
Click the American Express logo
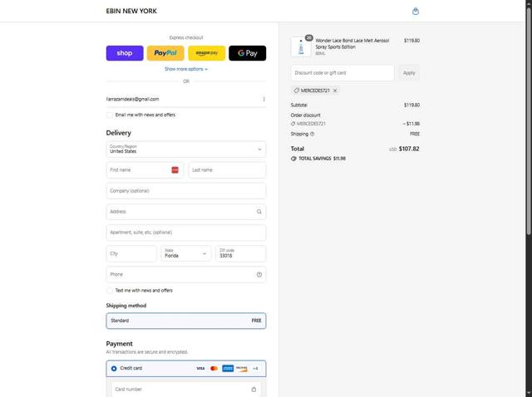pos(228,369)
